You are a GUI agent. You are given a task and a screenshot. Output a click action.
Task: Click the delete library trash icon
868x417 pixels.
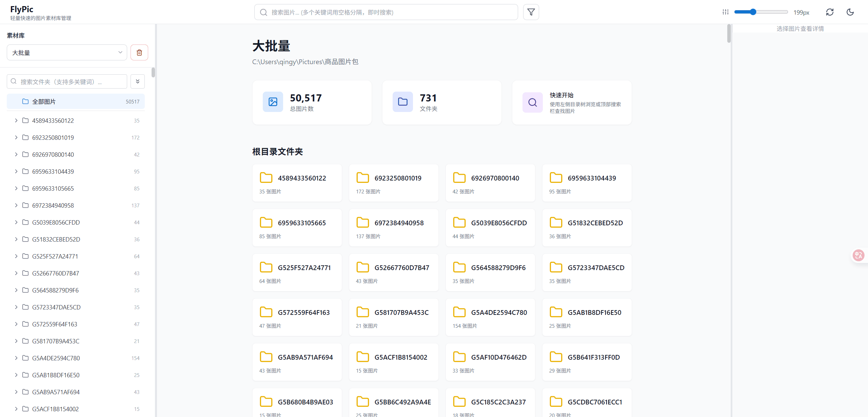(139, 52)
